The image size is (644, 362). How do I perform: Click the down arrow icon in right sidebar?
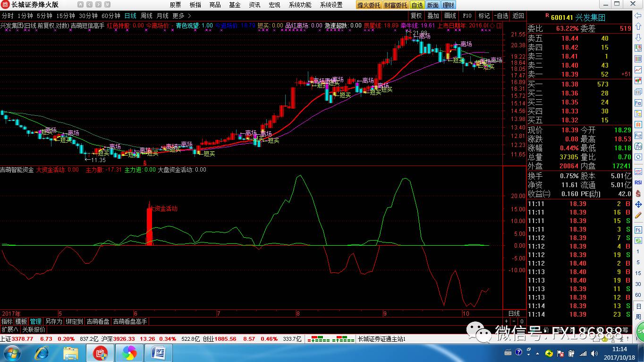(x=638, y=37)
